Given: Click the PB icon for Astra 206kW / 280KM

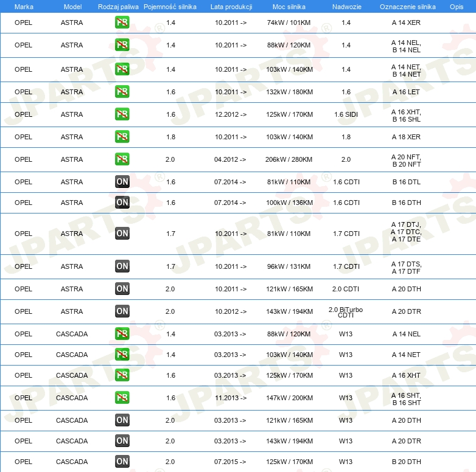Looking at the screenshot, I should point(122,159).
